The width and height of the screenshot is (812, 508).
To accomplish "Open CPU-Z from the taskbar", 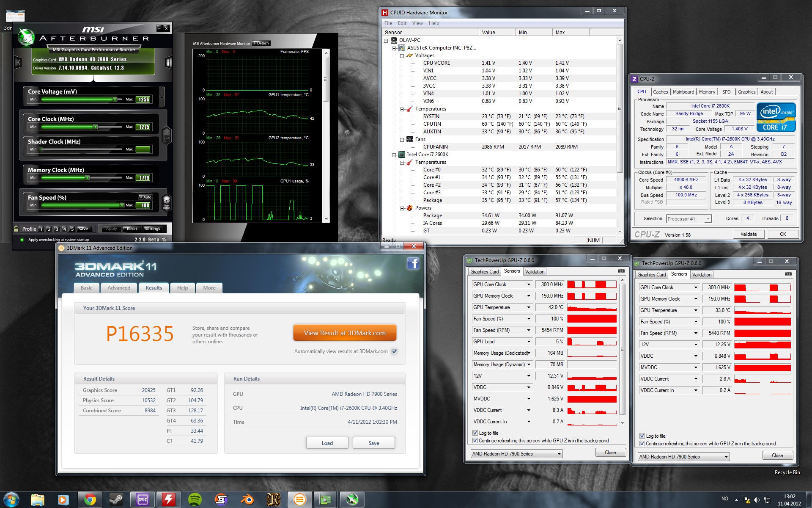I will click(x=142, y=500).
